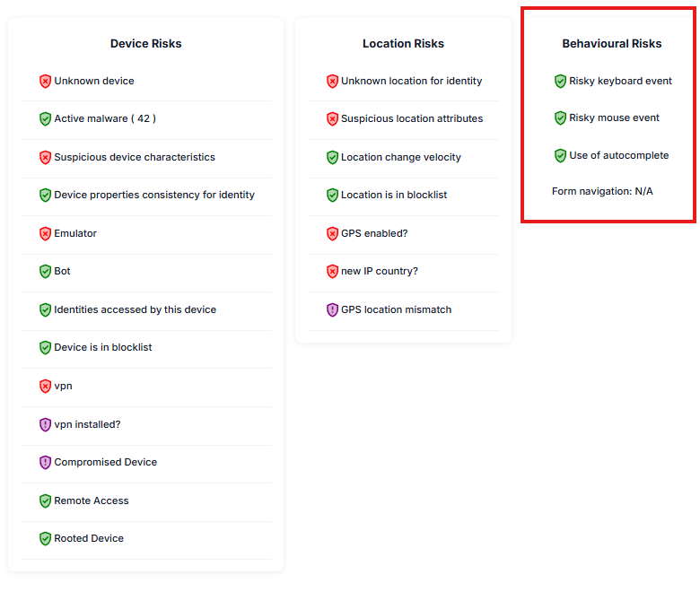The image size is (700, 592).
Task: Click the purple shield beside Compromised Device
Action: tap(45, 462)
